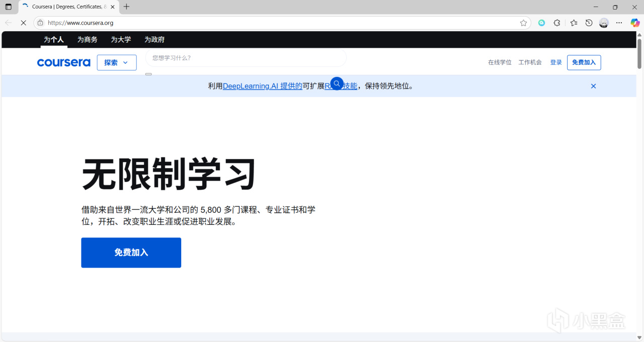Open the tab actions menu icon

tap(8, 7)
